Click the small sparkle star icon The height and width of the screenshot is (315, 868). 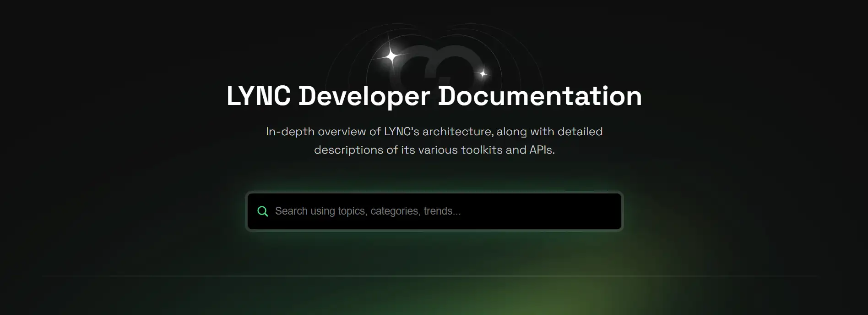[483, 73]
